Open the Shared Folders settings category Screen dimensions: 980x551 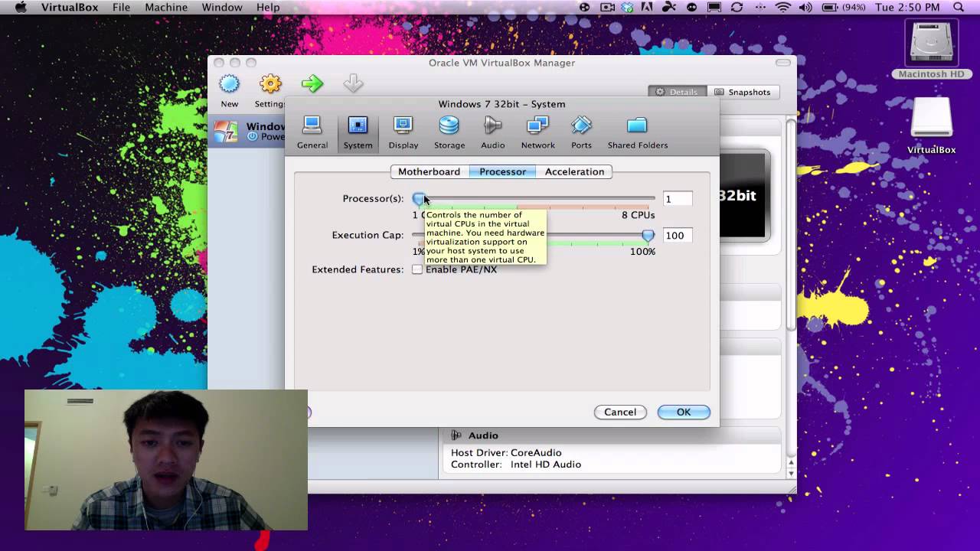coord(638,132)
